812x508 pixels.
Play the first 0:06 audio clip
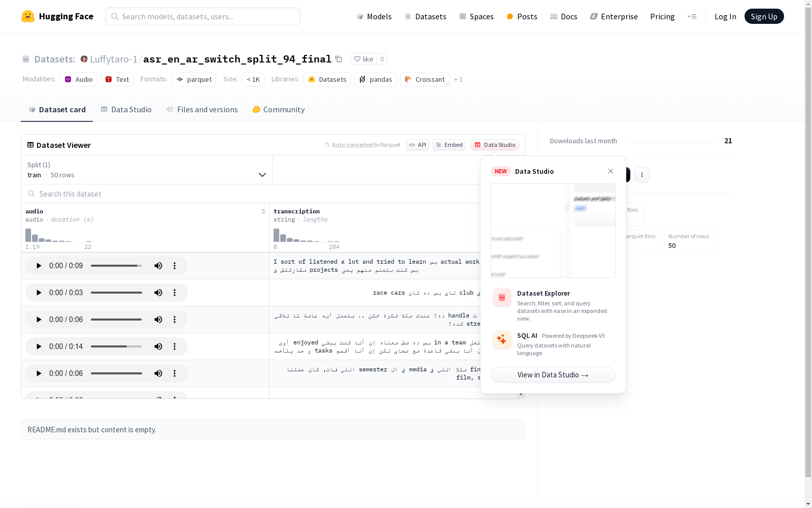point(39,320)
